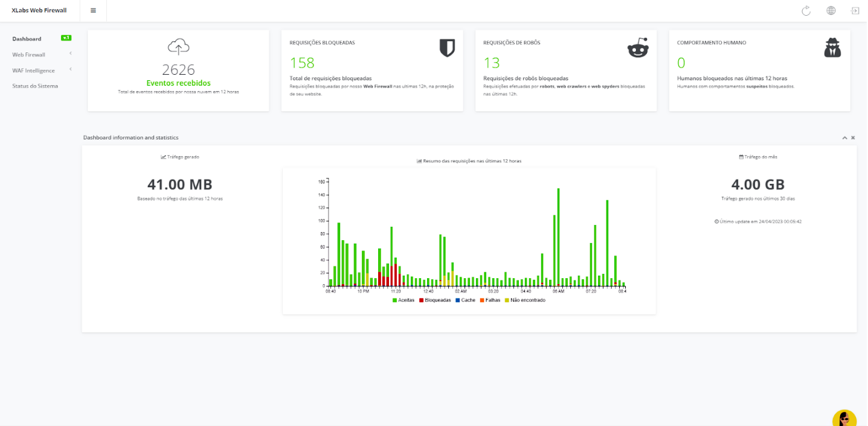The image size is (868, 426).
Task: Click the cloud upload icon on events card
Action: click(178, 46)
